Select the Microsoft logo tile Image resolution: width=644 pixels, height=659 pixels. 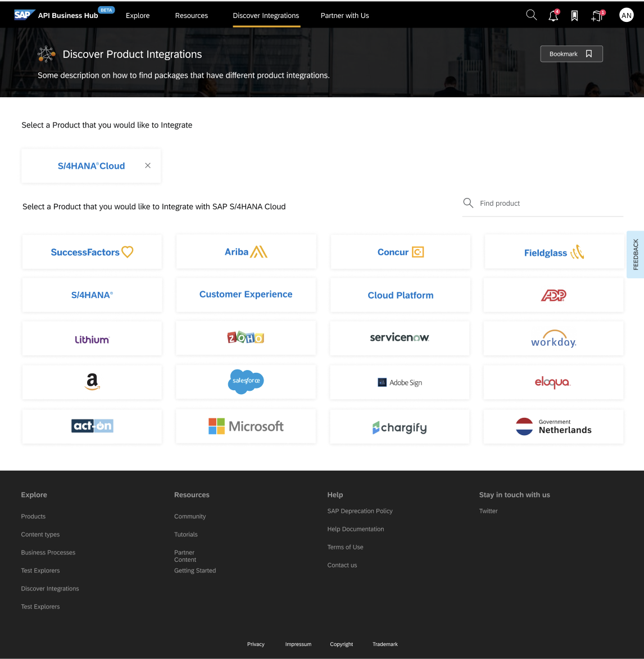tap(246, 426)
